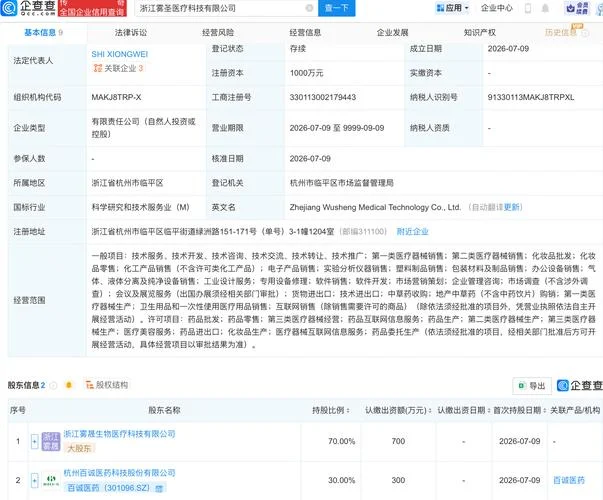
Task: Clear the search box with X icon
Action: [309, 8]
